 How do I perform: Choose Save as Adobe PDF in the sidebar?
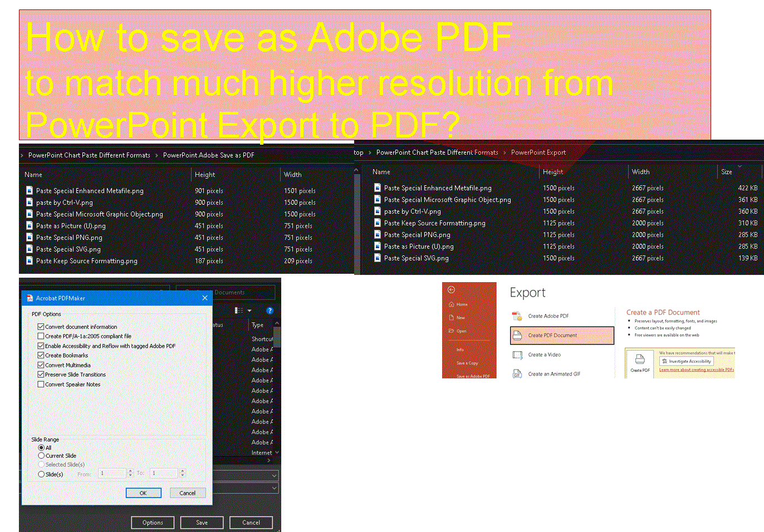(473, 376)
